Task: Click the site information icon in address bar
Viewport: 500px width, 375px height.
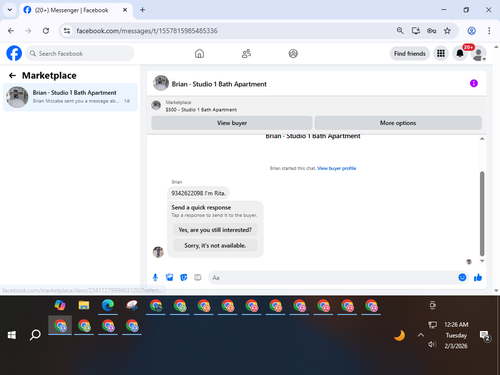Action: [67, 31]
